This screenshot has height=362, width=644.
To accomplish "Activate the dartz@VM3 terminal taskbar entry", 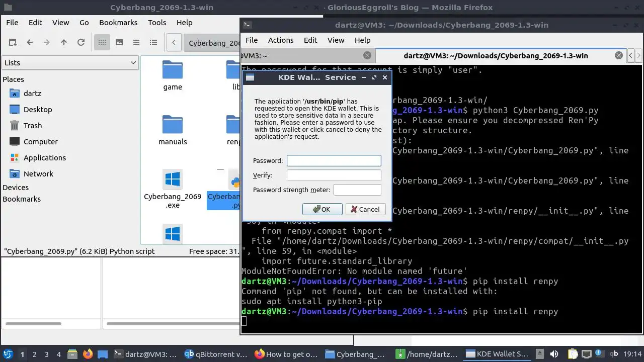I will [145, 354].
